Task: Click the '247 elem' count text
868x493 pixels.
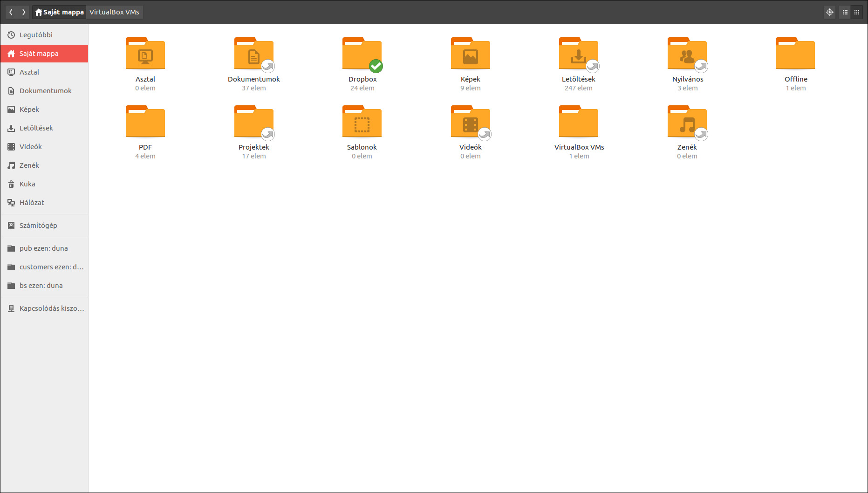Action: [579, 88]
